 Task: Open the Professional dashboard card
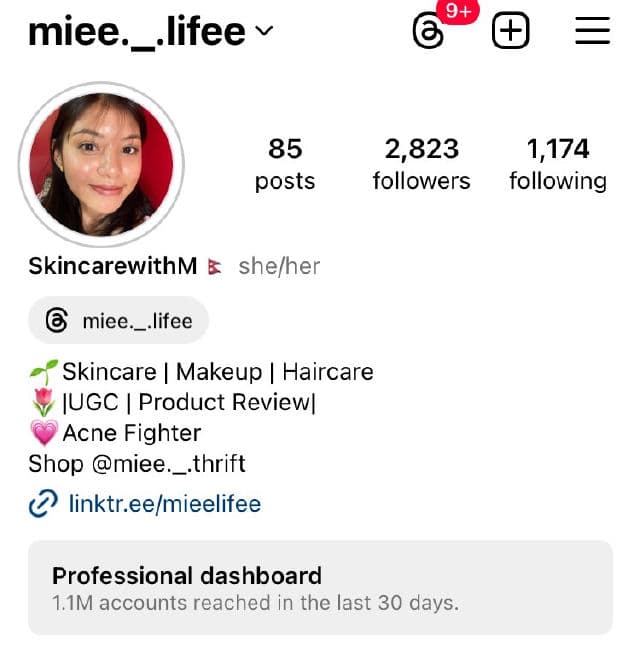point(320,588)
